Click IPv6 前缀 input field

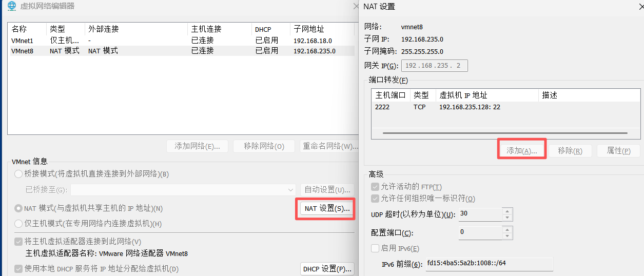(x=490, y=264)
